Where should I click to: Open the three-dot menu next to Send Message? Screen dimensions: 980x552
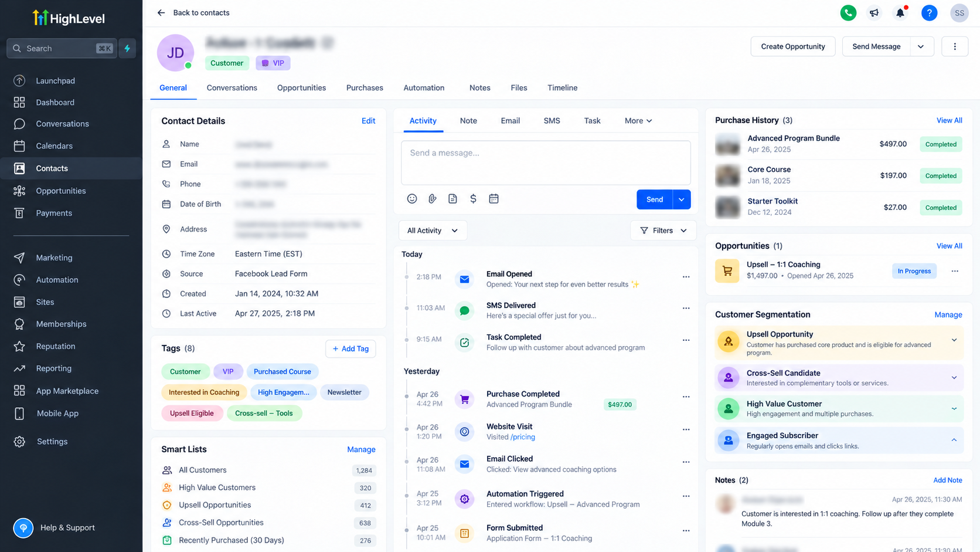[955, 46]
